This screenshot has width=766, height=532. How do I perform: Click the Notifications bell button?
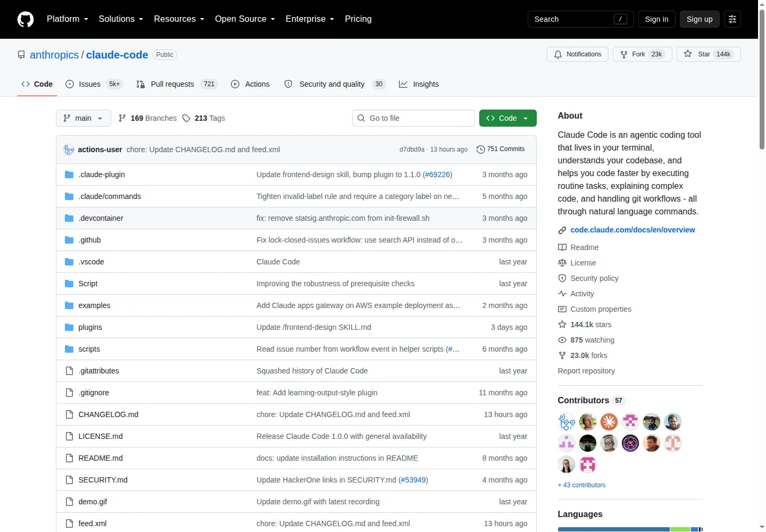click(x=578, y=54)
